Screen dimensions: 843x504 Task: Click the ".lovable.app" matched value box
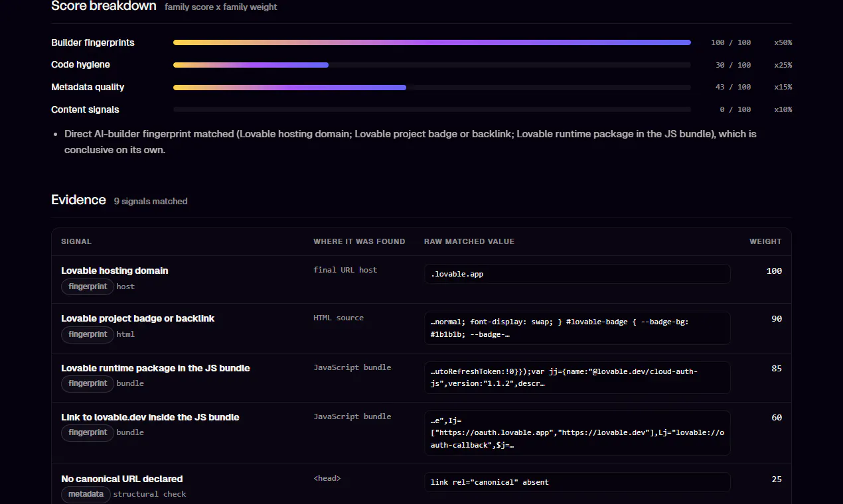577,274
